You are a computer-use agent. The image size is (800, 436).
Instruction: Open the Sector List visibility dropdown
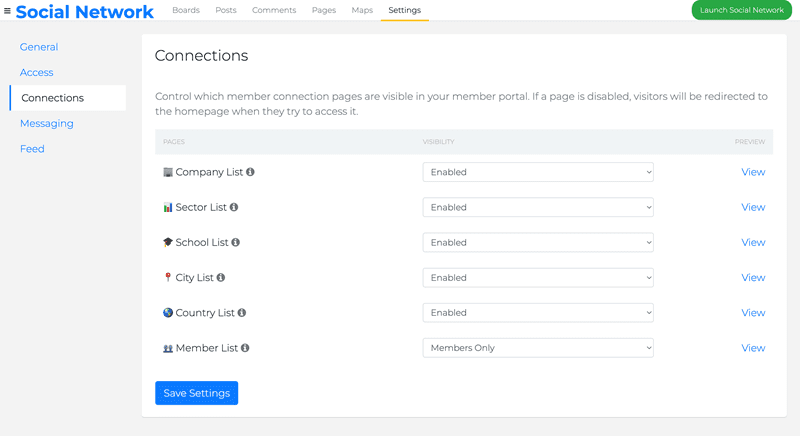pos(538,207)
